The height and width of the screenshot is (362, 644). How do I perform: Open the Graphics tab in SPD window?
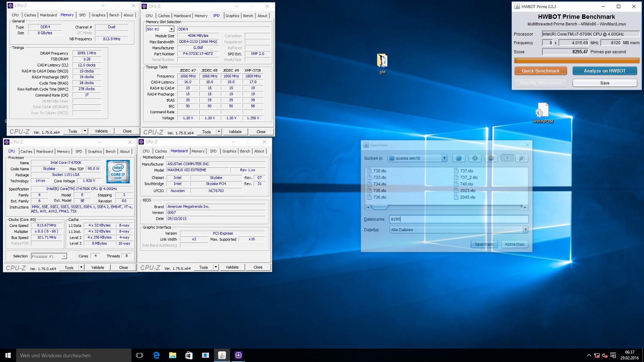point(232,16)
